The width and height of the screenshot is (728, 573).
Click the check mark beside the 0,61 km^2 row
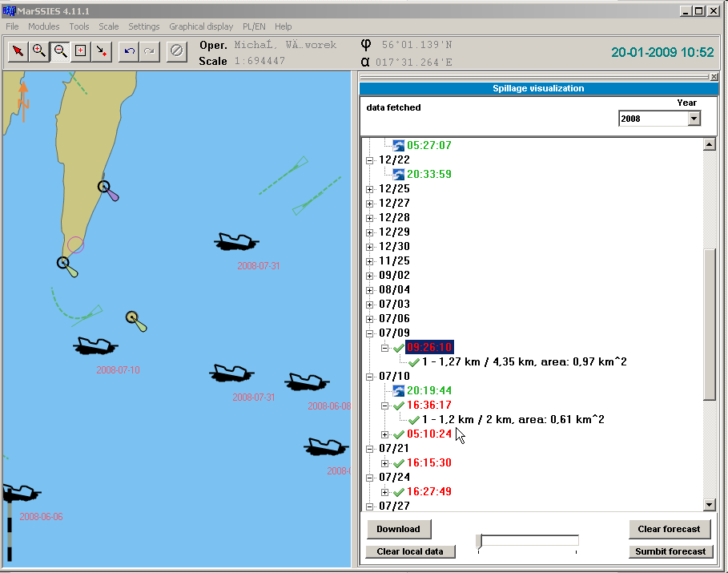(414, 420)
